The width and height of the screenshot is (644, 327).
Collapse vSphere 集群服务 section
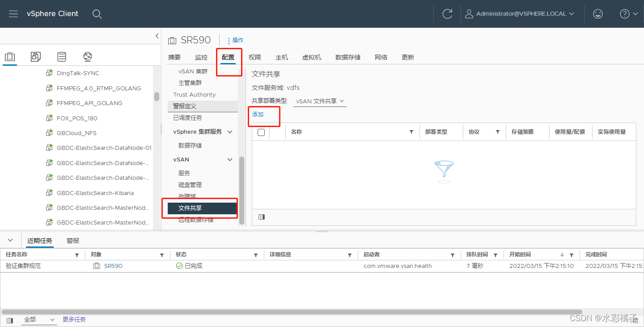coord(230,132)
